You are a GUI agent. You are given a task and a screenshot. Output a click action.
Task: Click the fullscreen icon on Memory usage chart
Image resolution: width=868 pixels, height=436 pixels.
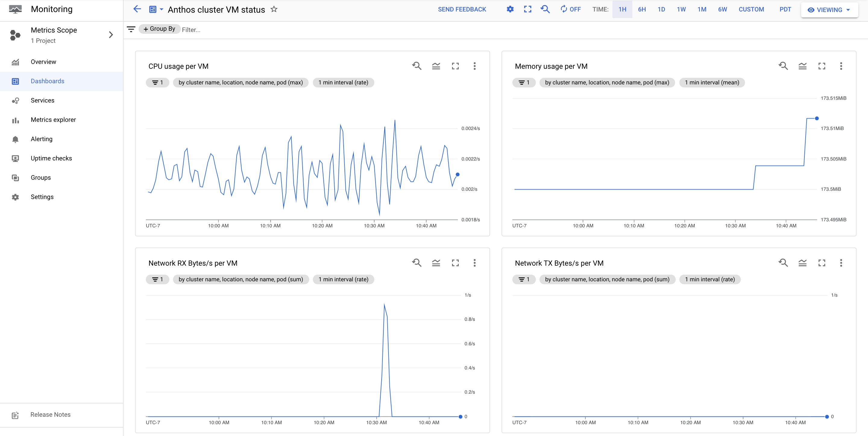point(822,66)
